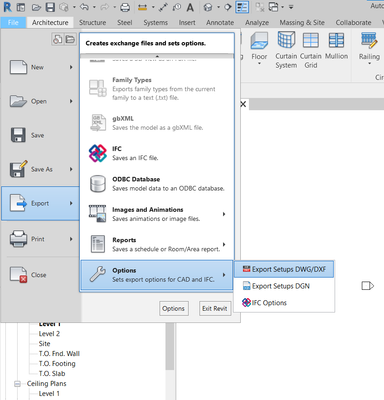Select the Curtain System tool
The image size is (384, 400).
click(286, 50)
